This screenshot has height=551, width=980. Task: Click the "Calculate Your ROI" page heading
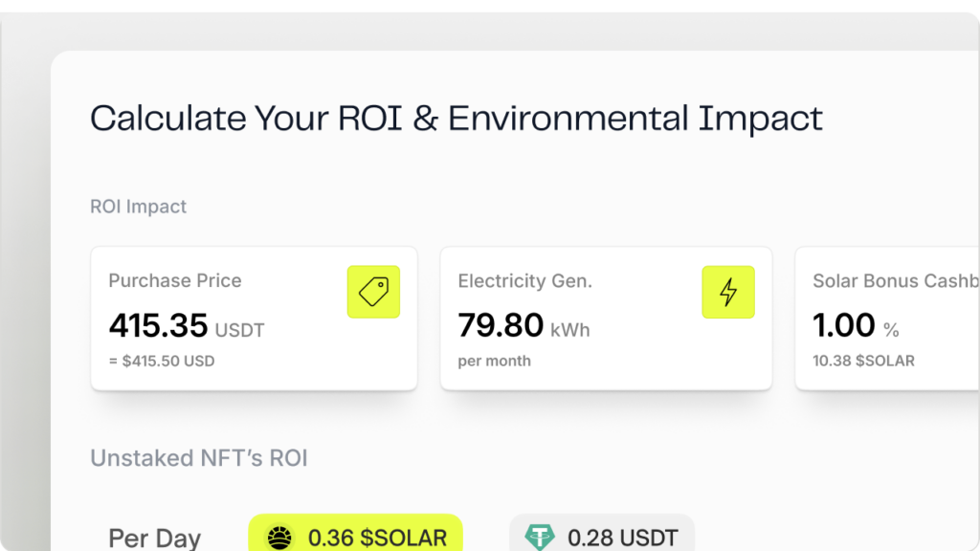pyautogui.click(x=456, y=119)
